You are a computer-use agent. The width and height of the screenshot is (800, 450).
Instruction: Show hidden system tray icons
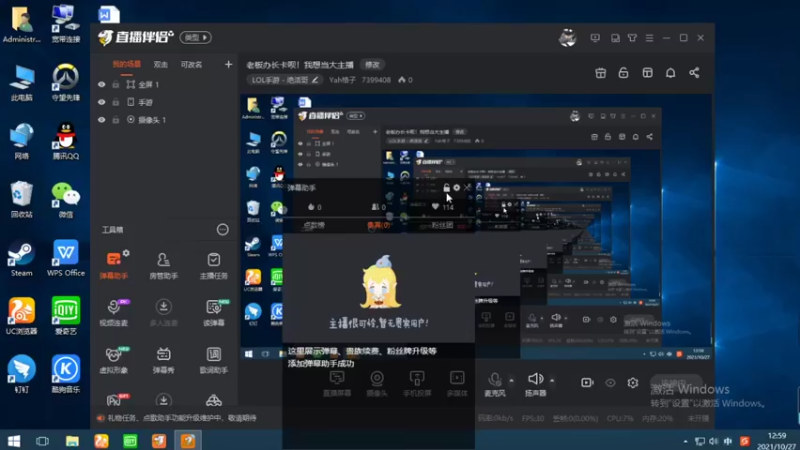(x=685, y=441)
